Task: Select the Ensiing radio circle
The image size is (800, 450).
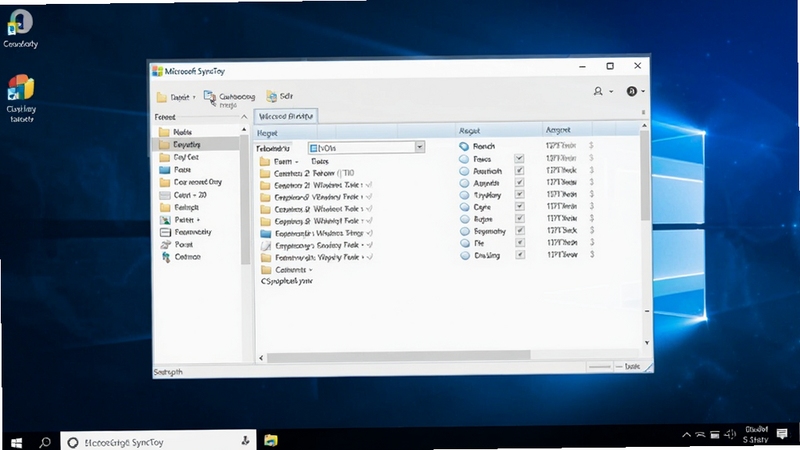Action: coord(465,256)
